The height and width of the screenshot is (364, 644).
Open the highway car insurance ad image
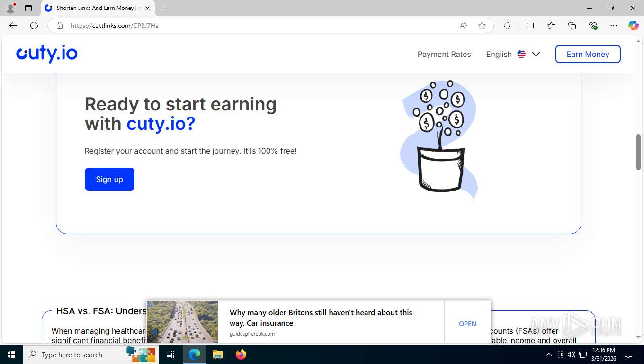[182, 322]
